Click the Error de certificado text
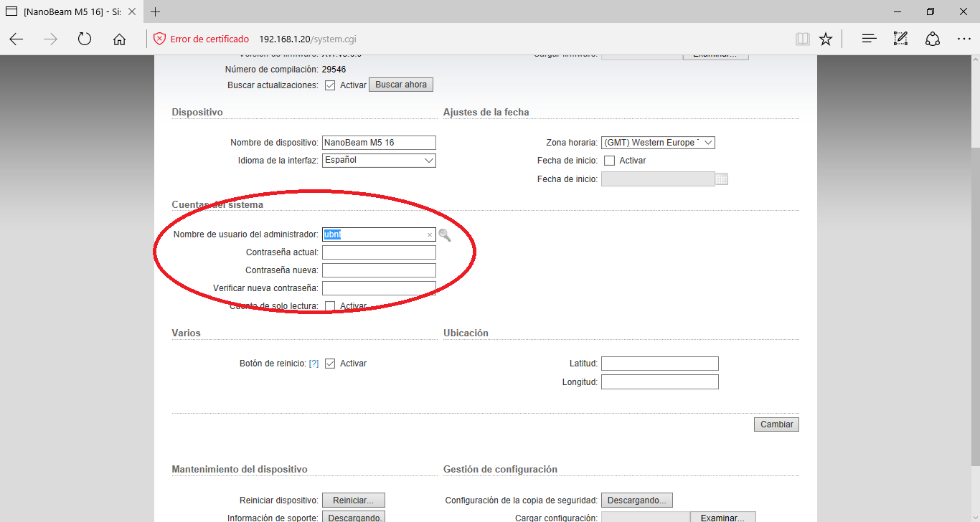Viewport: 980px width, 522px height. tap(209, 39)
